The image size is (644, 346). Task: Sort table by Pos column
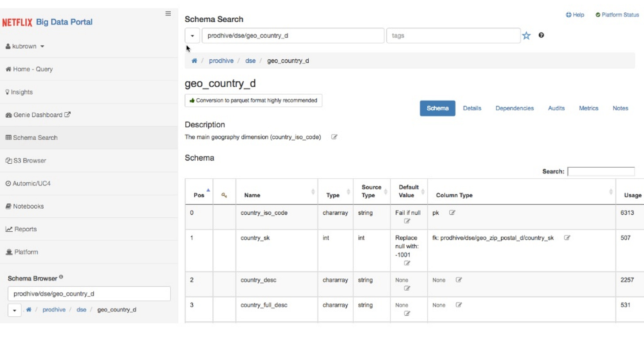tap(199, 192)
